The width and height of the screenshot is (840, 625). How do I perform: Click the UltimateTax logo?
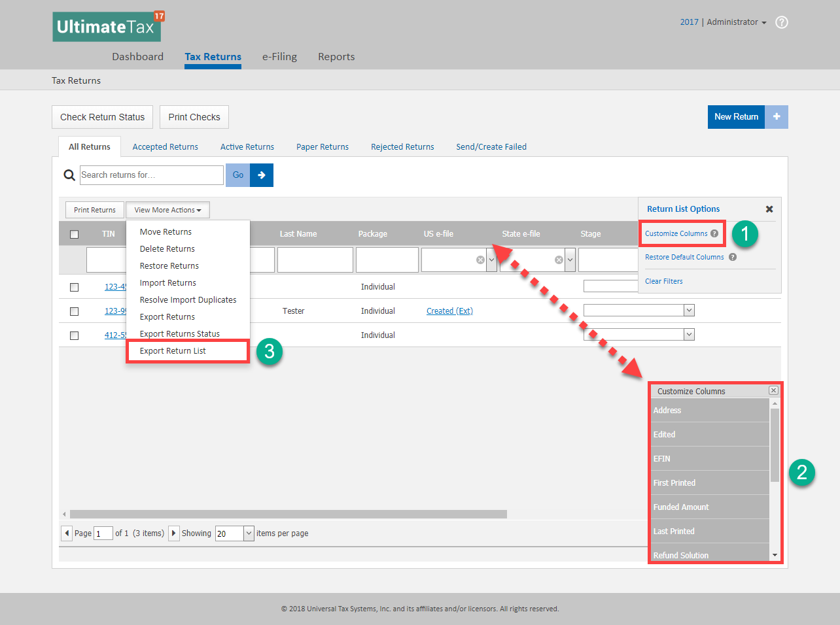pos(107,27)
